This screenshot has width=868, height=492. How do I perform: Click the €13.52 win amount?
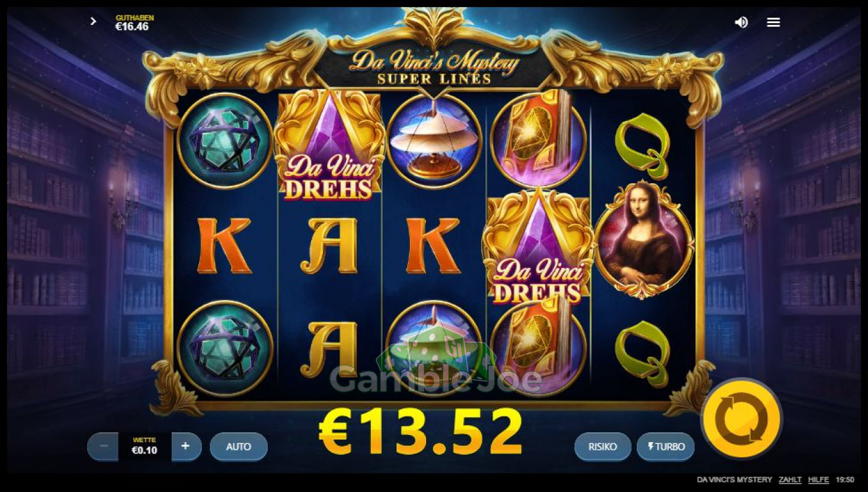click(x=421, y=431)
